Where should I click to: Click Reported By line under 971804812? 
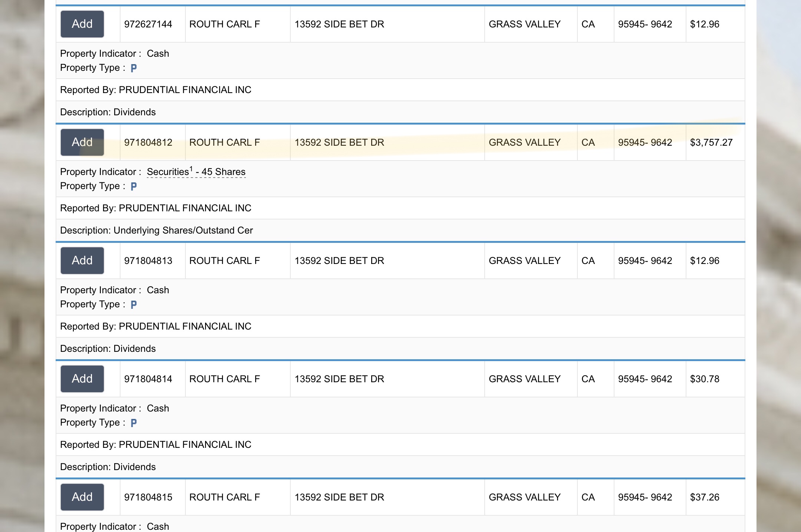[156, 208]
